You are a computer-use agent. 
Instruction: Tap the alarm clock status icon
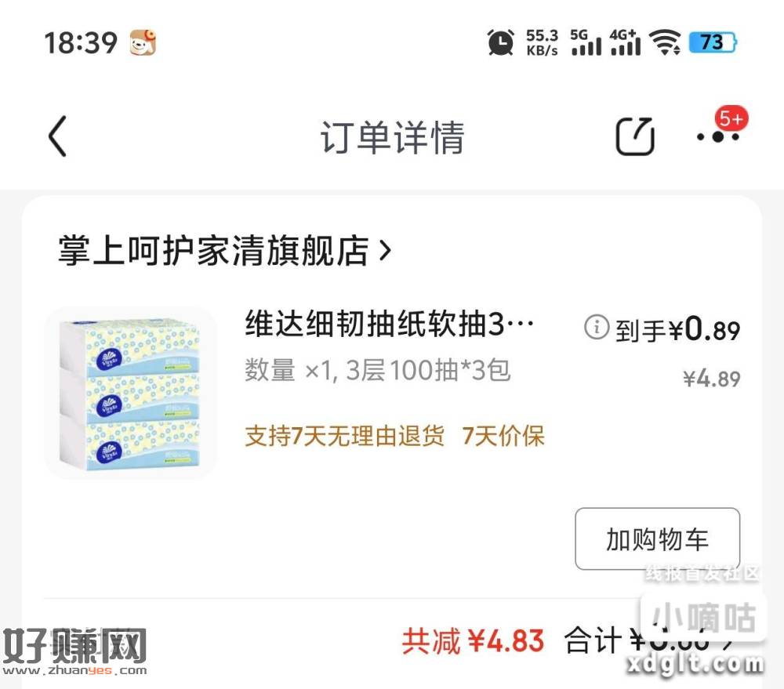pos(500,42)
